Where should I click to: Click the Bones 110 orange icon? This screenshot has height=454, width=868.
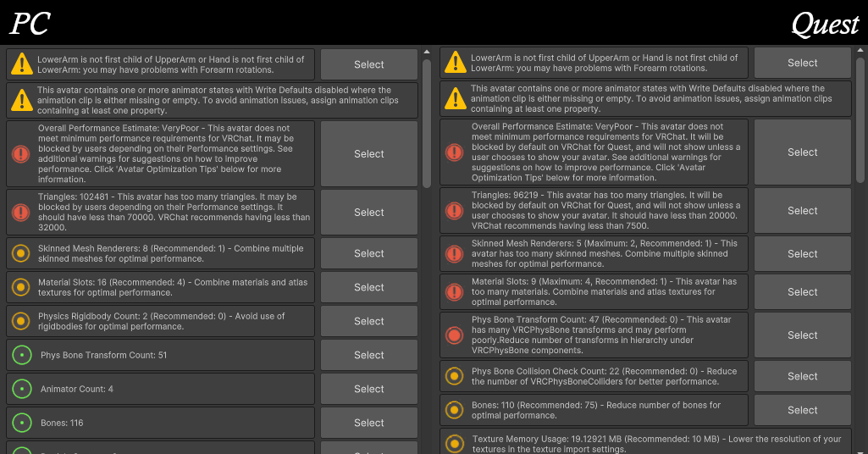(455, 410)
